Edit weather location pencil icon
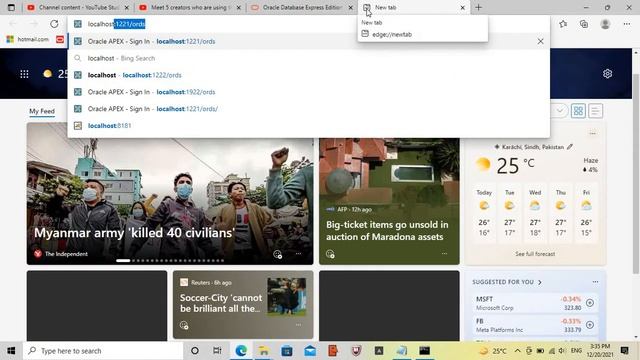 coord(570,147)
